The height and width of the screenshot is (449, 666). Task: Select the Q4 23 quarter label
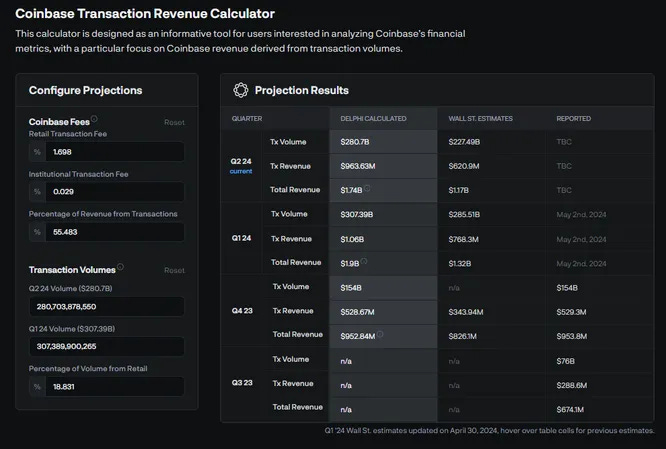pos(242,311)
